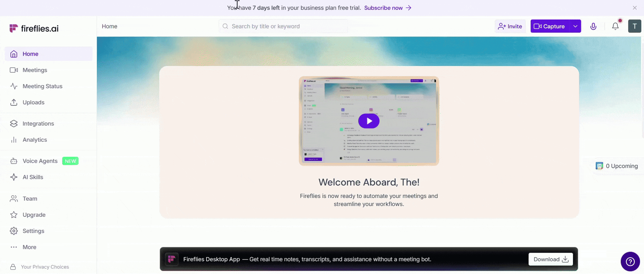Click the Integrations layers icon

click(14, 124)
